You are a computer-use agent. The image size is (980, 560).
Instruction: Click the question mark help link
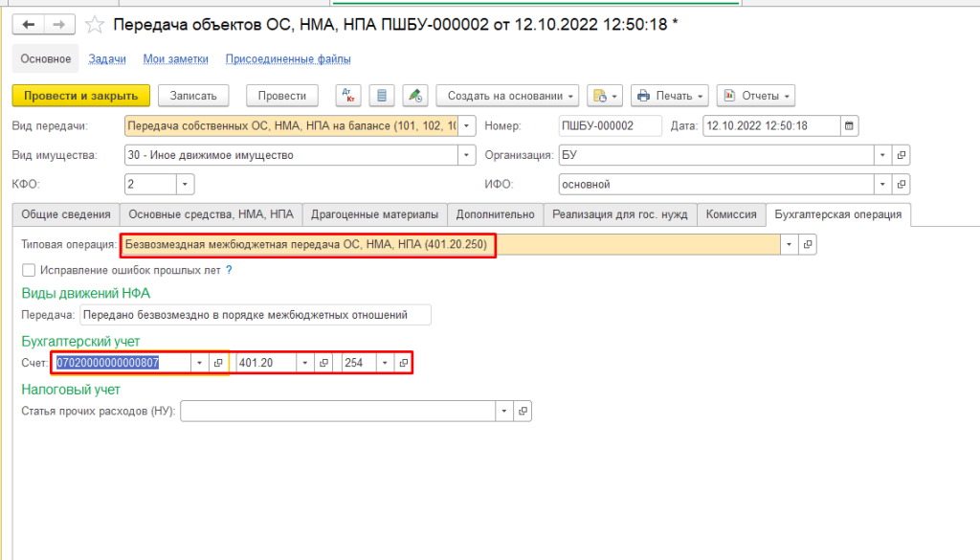(x=229, y=270)
